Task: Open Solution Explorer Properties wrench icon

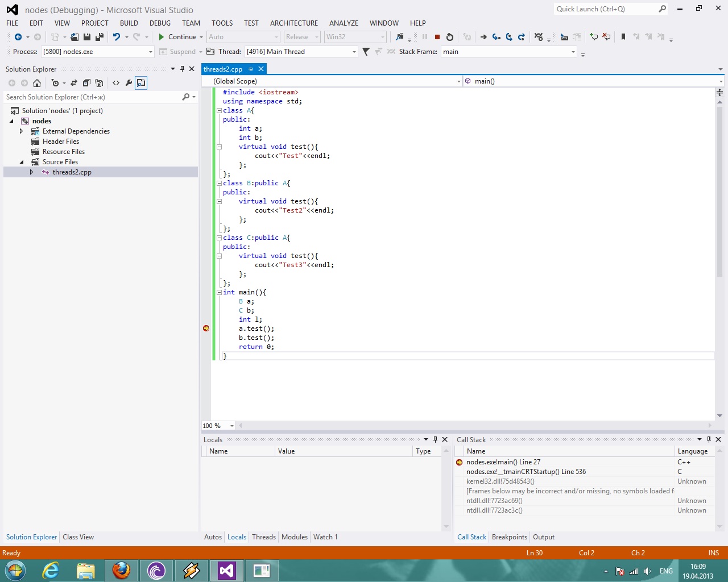Action: (128, 83)
